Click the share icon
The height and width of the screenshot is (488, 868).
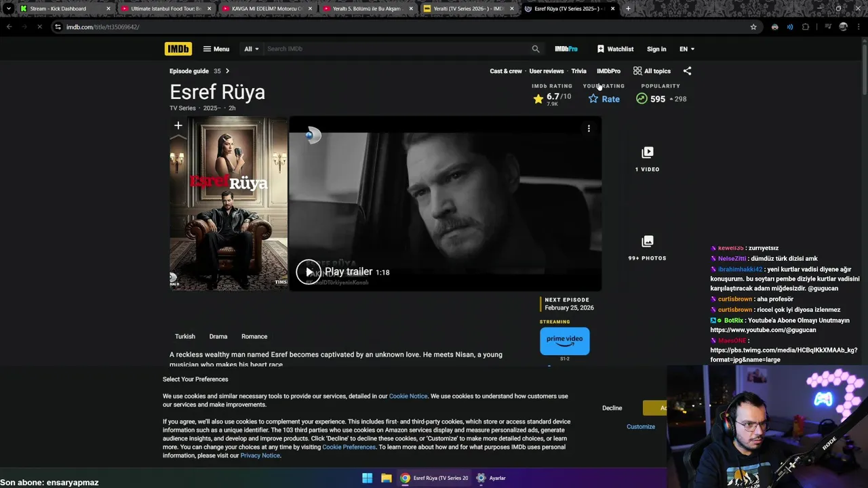point(687,71)
